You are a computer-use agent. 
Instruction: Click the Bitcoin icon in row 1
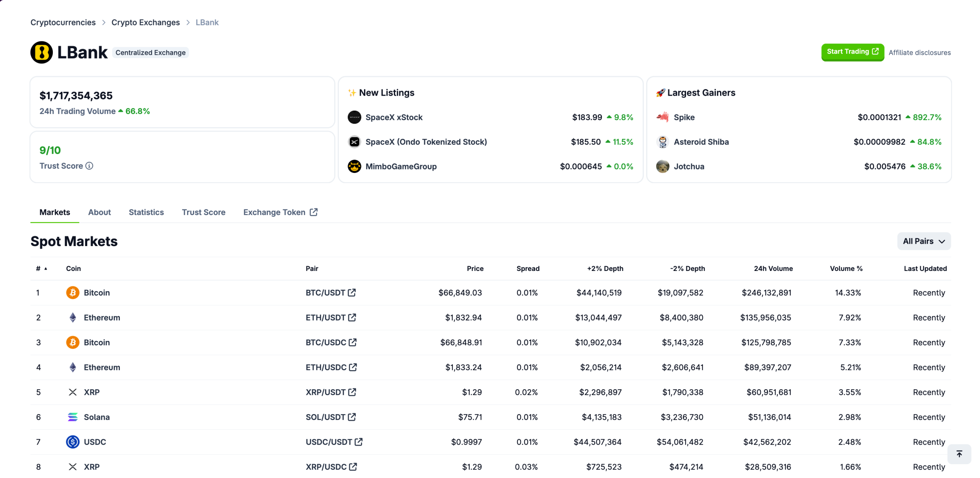tap(72, 293)
